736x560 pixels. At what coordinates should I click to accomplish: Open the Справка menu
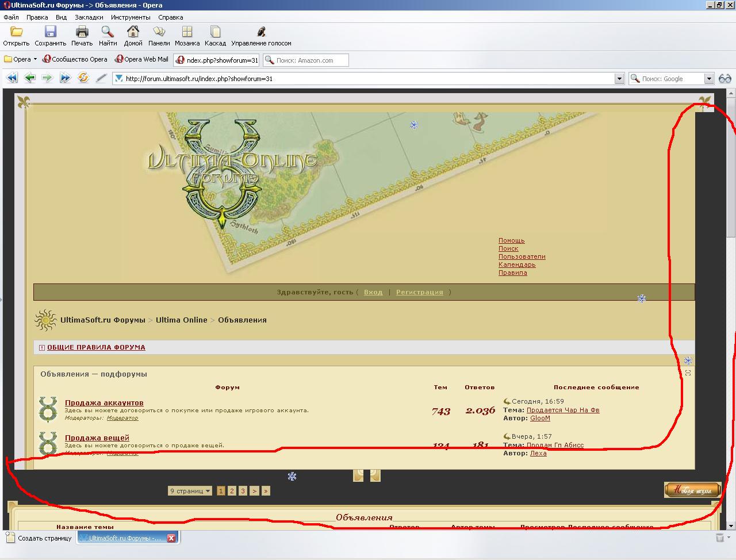tap(171, 17)
